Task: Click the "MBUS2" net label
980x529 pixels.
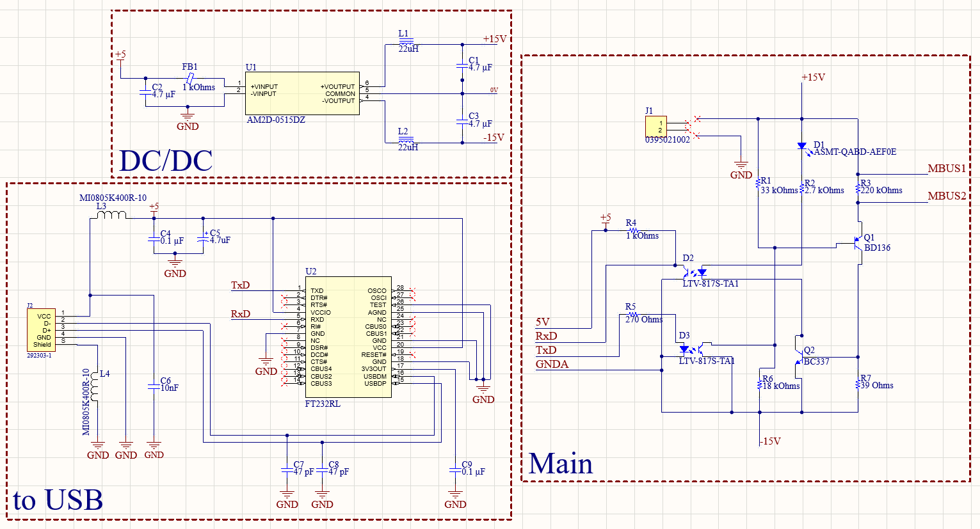Action: coord(947,196)
